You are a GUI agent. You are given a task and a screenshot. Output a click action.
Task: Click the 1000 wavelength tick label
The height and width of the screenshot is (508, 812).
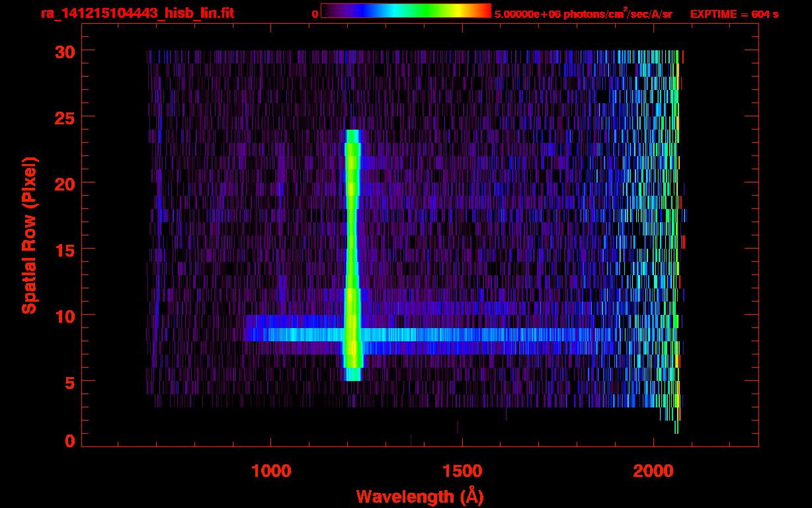[x=271, y=471]
